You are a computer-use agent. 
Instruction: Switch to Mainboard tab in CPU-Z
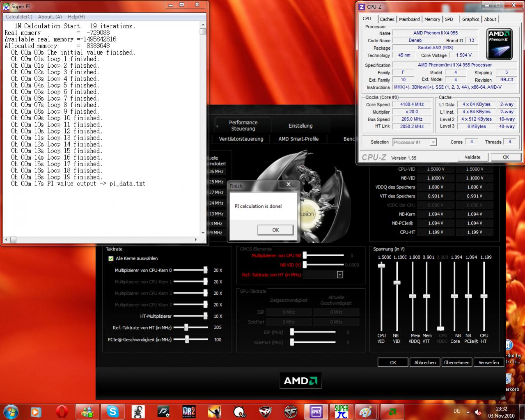pos(409,19)
